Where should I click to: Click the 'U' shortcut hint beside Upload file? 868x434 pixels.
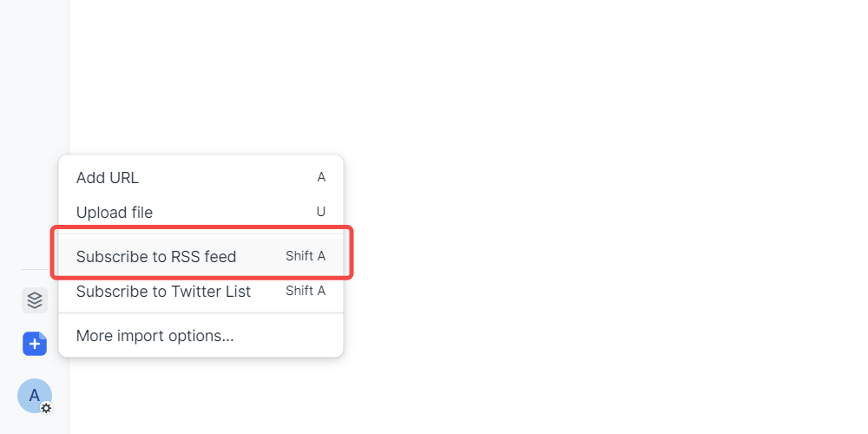321,213
